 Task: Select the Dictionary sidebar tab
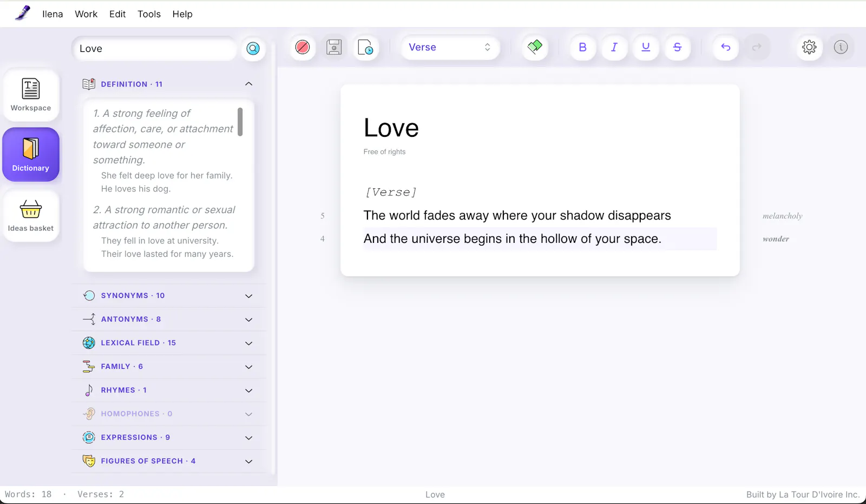31,155
